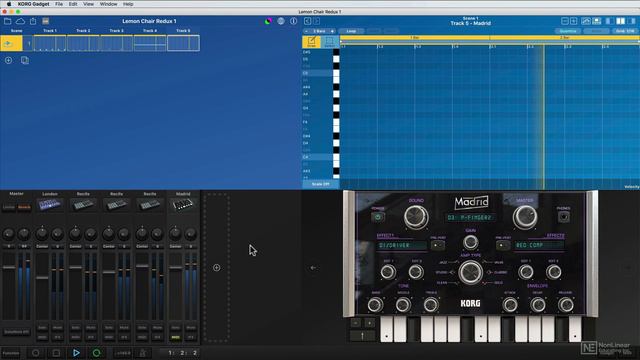Open the song file browser folder icon
This screenshot has width=640, height=360.
pos(7,21)
